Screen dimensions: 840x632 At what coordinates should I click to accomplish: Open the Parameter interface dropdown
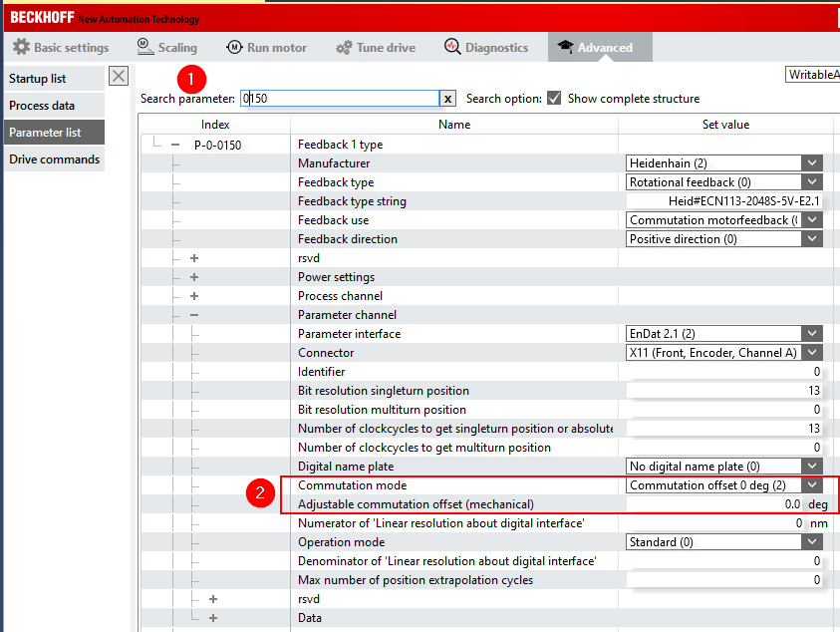point(813,334)
